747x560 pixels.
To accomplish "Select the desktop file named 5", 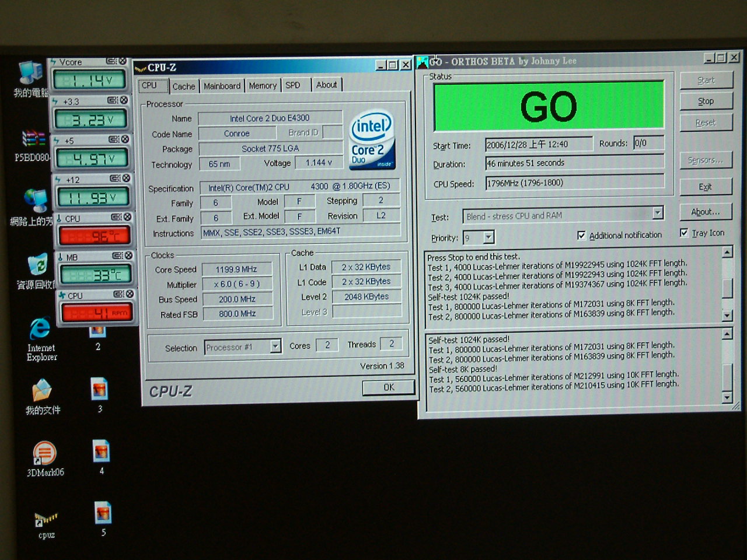I will click(x=103, y=519).
